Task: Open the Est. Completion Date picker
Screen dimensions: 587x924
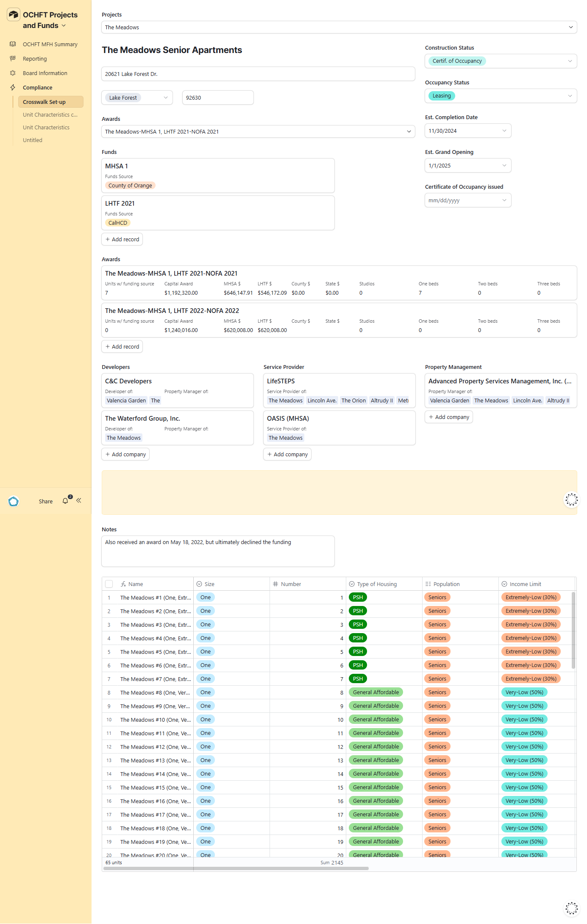Action: pyautogui.click(x=467, y=131)
